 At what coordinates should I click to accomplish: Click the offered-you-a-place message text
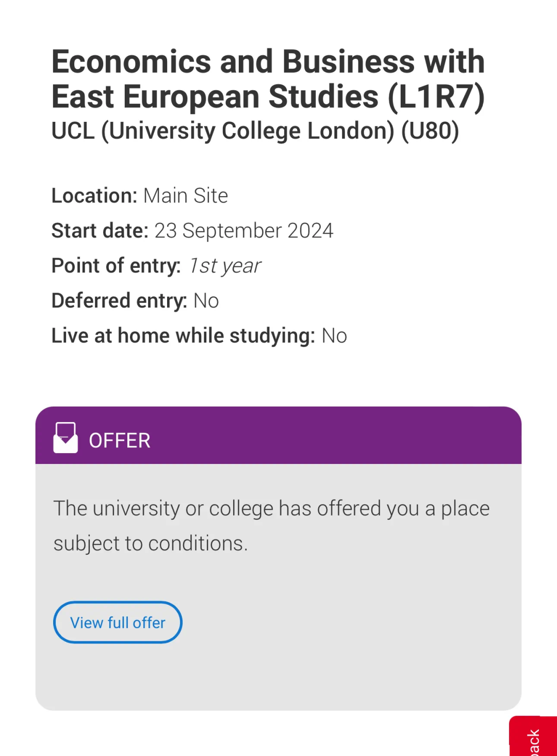271,509
